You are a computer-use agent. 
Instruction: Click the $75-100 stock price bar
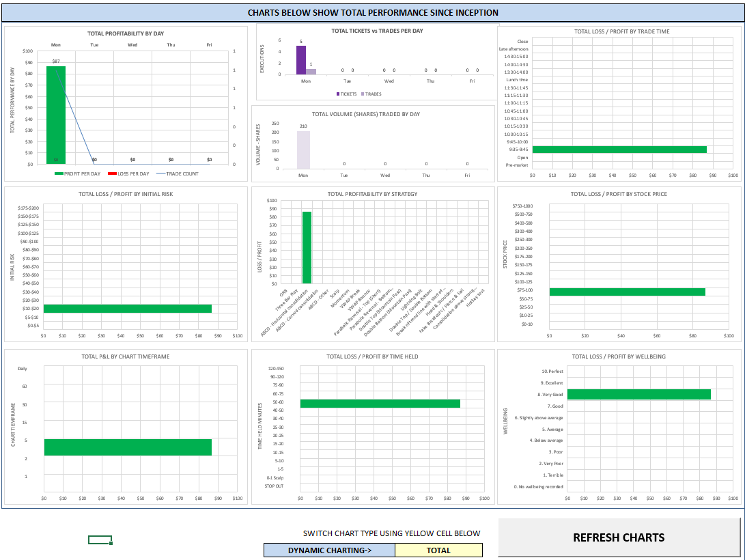(627, 292)
